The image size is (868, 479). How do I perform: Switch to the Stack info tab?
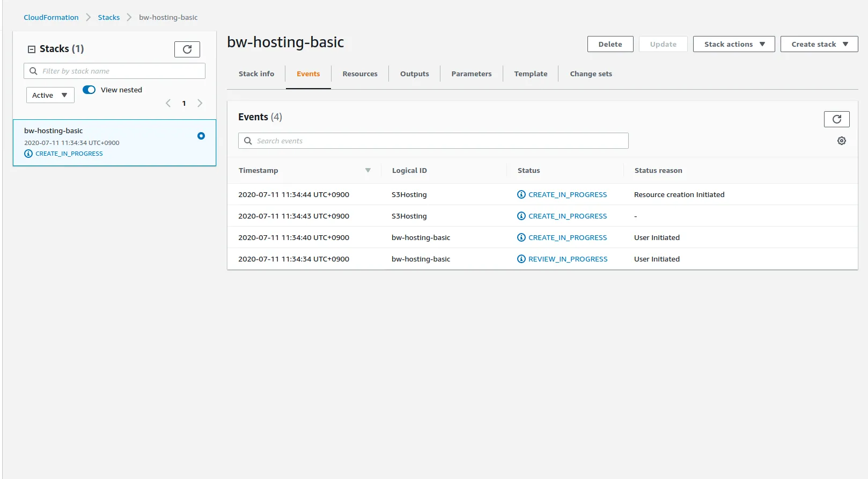(256, 74)
